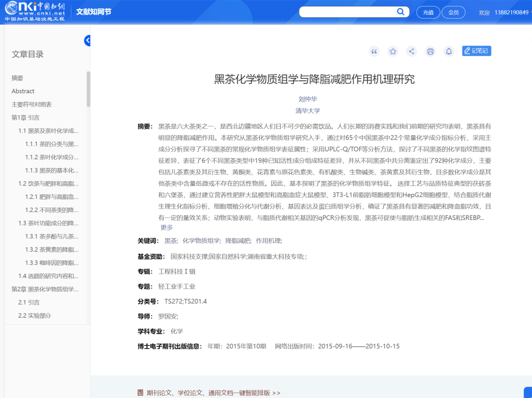Expand 第1章 引言 in the table of contents
Image resolution: width=532 pixels, height=398 pixels.
[x=25, y=117]
